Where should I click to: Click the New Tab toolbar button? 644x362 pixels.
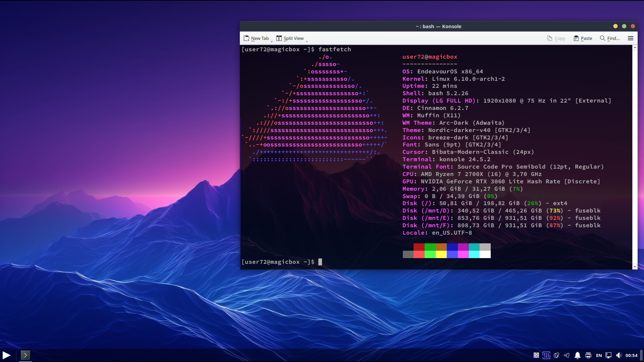256,38
